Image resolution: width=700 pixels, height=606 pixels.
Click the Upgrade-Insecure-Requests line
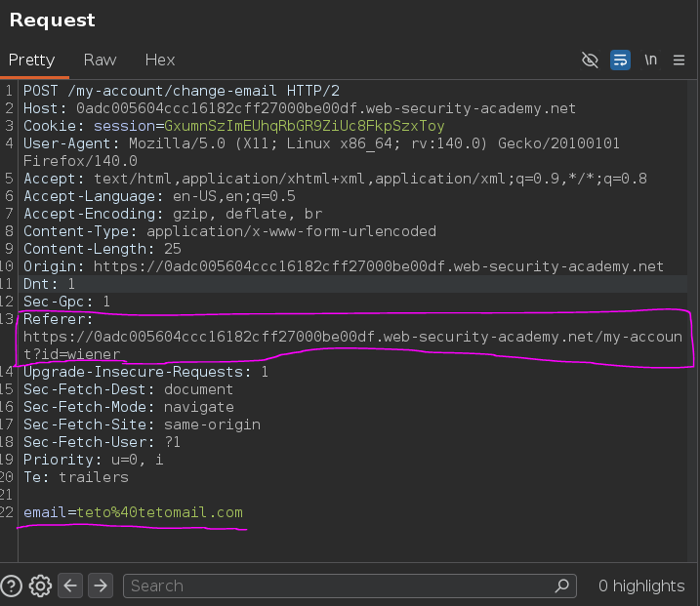[145, 372]
